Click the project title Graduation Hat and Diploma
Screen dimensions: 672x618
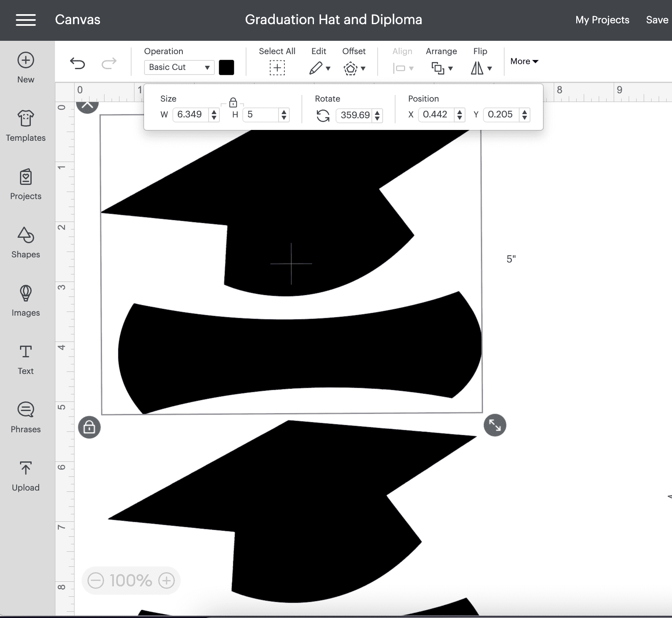334,20
